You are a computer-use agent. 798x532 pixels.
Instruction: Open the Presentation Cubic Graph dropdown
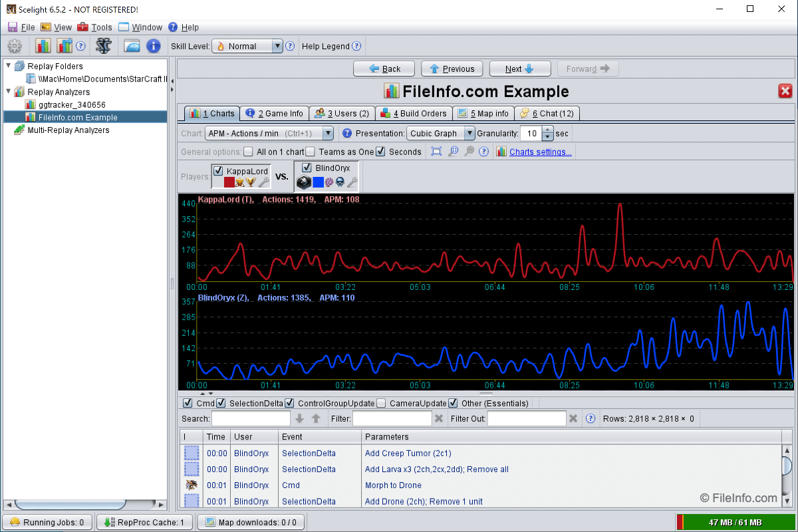(x=441, y=133)
